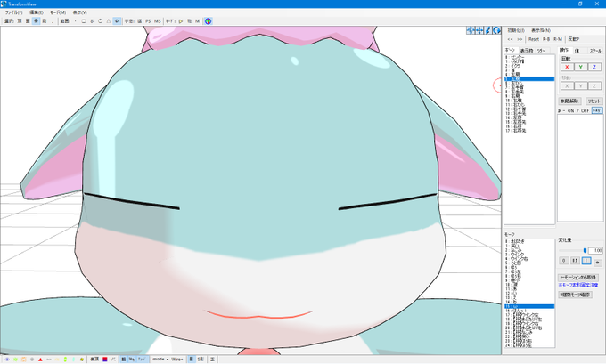Click the 参照解除 button
606x364 pixels.
[x=570, y=101]
